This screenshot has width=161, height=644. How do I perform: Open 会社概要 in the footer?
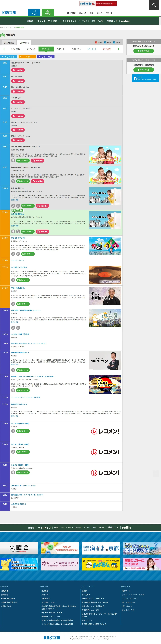pos(5,591)
